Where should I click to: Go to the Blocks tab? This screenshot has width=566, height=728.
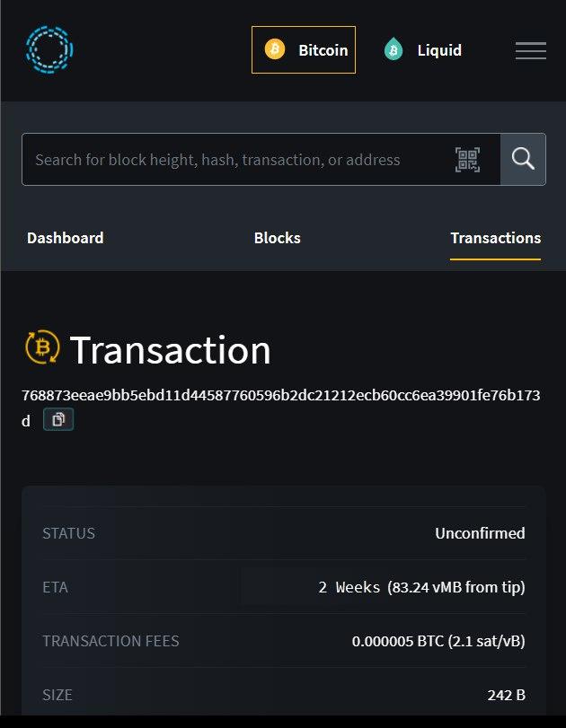[x=277, y=238]
